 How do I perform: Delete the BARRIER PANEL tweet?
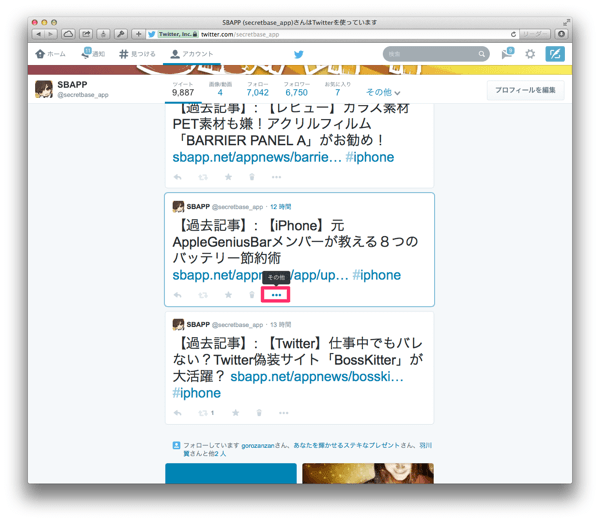click(252, 177)
